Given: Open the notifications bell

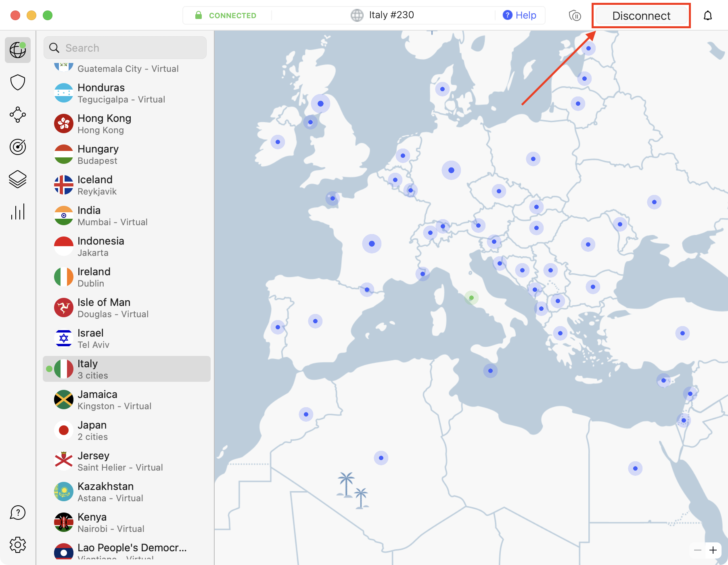Looking at the screenshot, I should coord(708,16).
